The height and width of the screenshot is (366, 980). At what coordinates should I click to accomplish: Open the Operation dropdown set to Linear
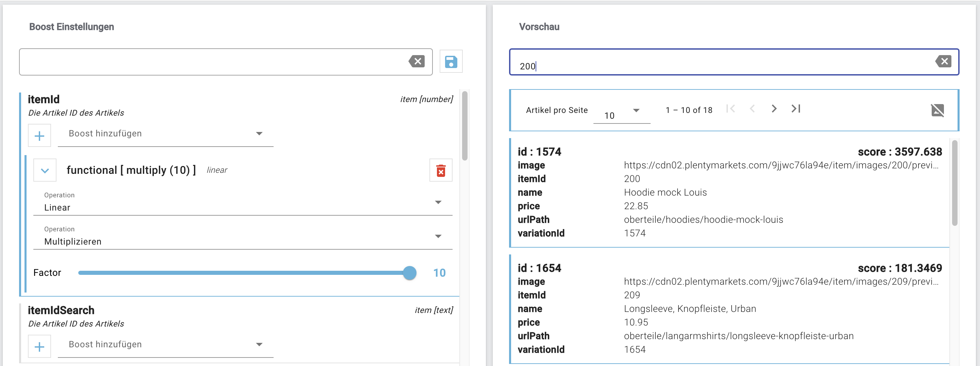coord(243,203)
